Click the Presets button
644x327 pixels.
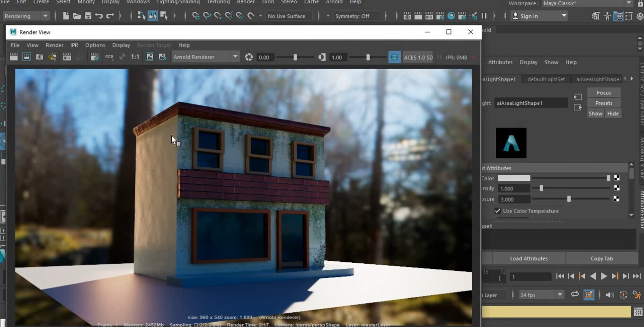[604, 103]
